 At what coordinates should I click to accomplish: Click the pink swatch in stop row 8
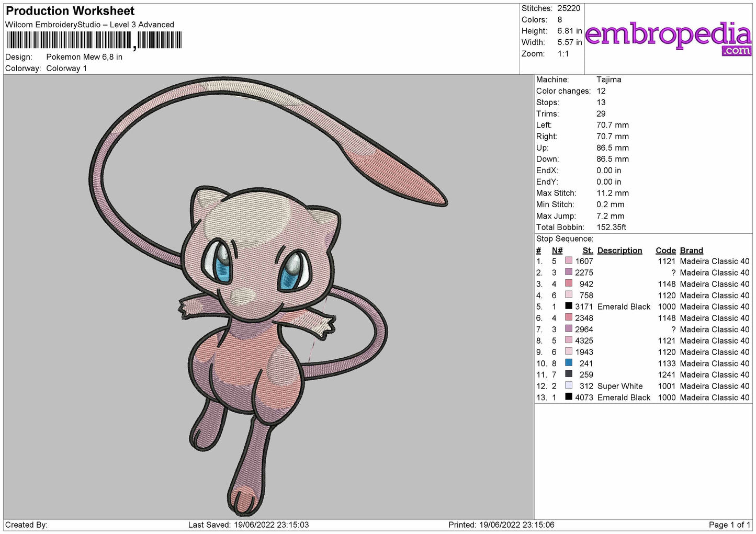coord(569,340)
